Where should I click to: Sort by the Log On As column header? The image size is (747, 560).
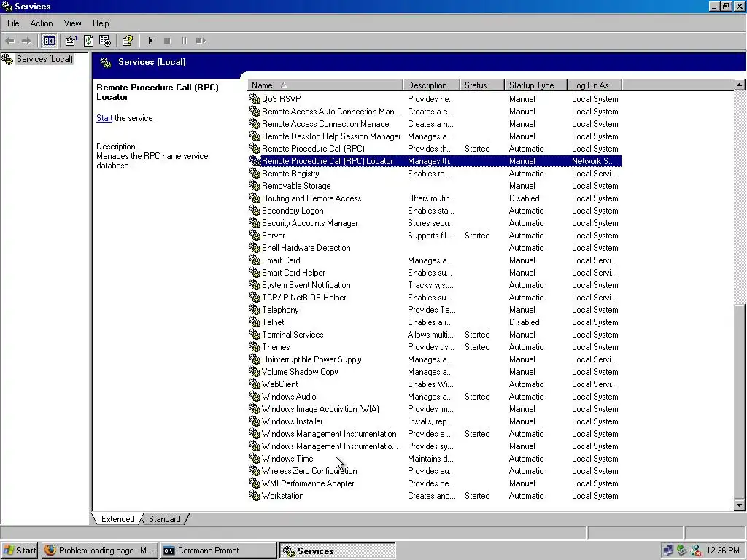(x=594, y=85)
